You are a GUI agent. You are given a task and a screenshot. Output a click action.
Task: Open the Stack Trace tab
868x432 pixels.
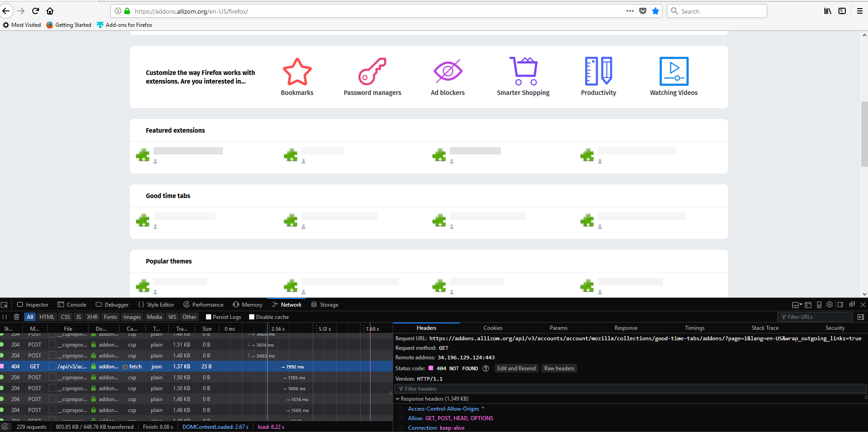coord(765,328)
